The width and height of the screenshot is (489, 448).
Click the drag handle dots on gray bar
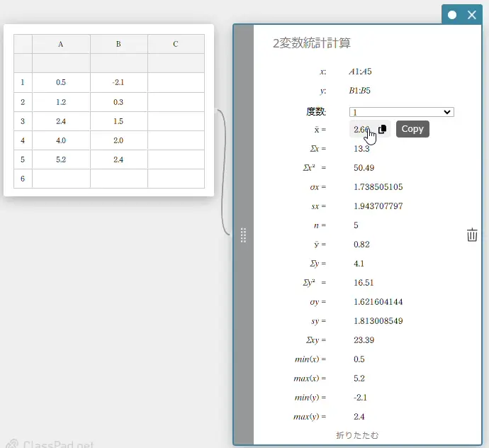pos(243,235)
